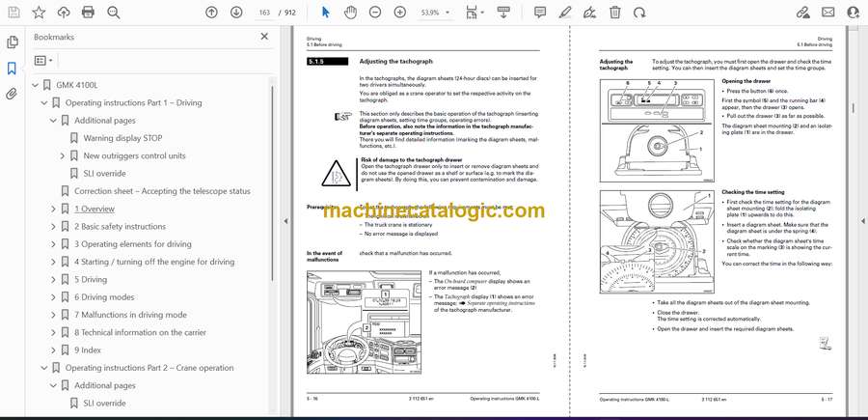Open 6 Driving modes bookmark
The height and width of the screenshot is (420, 868).
coord(104,297)
